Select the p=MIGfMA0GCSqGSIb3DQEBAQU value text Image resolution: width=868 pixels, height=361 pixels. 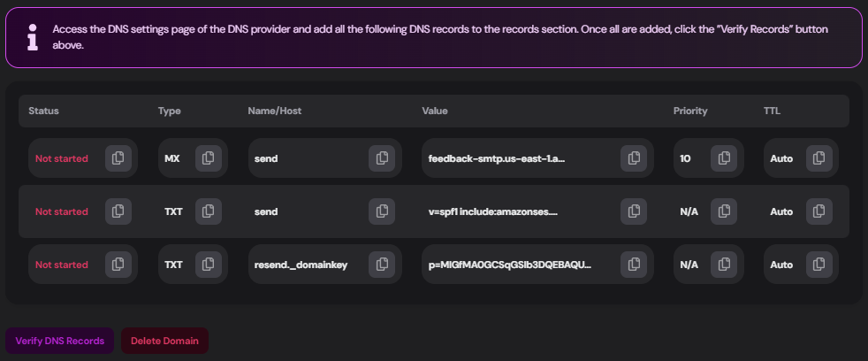[x=510, y=265]
